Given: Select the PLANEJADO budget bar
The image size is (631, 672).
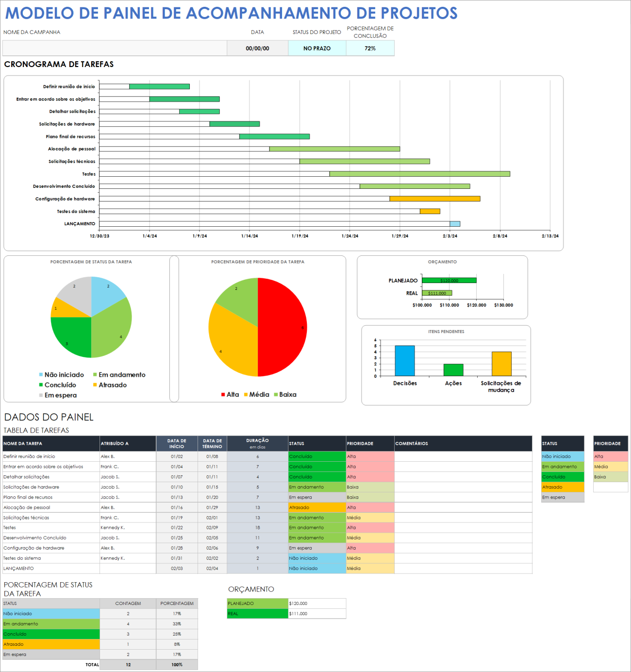Looking at the screenshot, I should [x=449, y=280].
